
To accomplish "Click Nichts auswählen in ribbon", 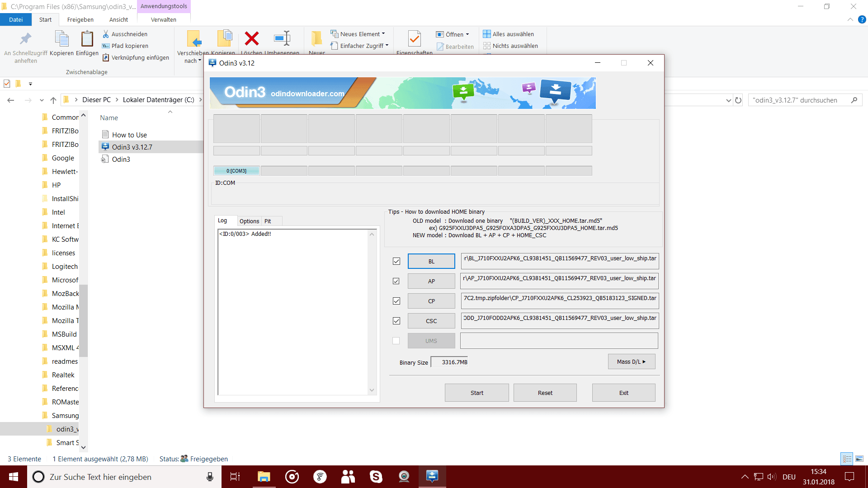I will coord(510,46).
